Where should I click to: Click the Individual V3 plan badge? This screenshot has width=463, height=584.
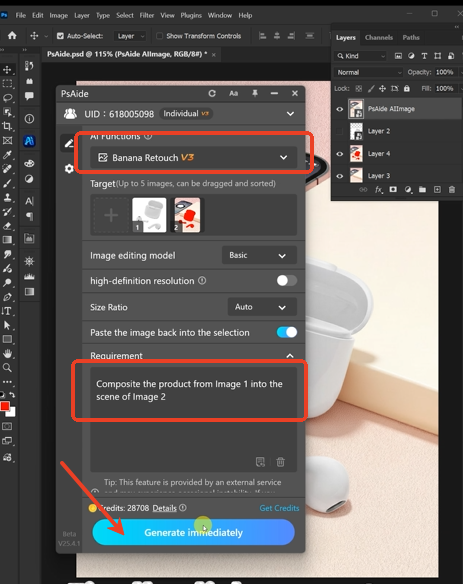tap(186, 114)
